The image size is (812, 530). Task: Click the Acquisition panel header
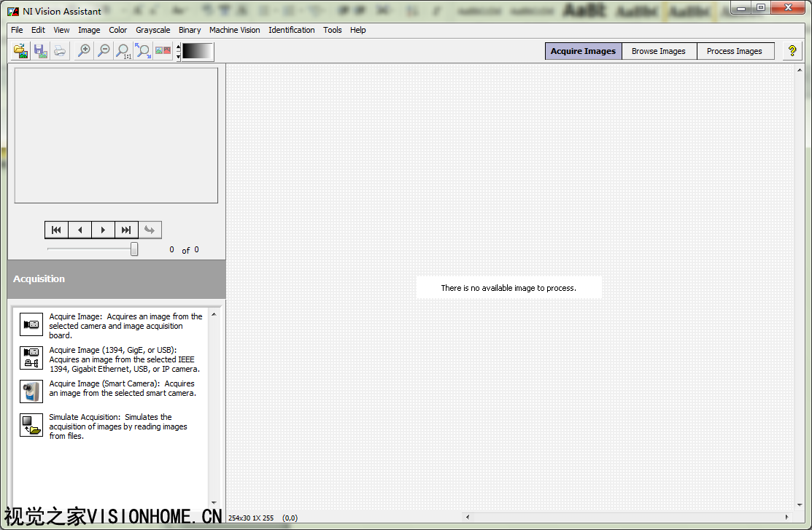click(117, 279)
